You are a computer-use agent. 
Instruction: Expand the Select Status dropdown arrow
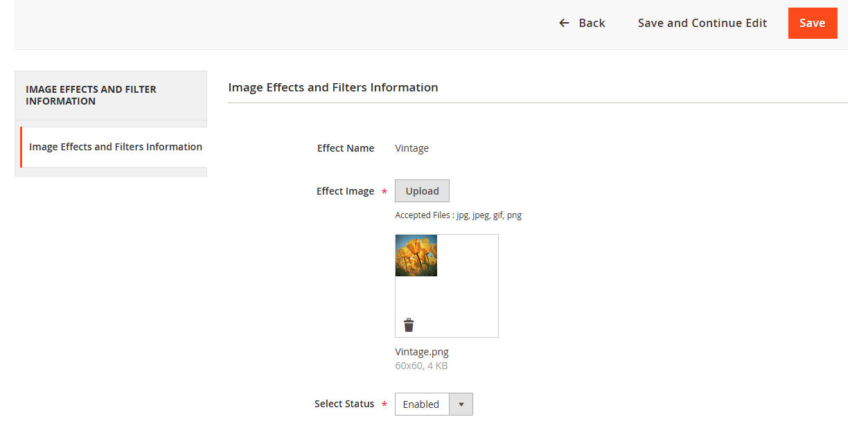(x=461, y=404)
